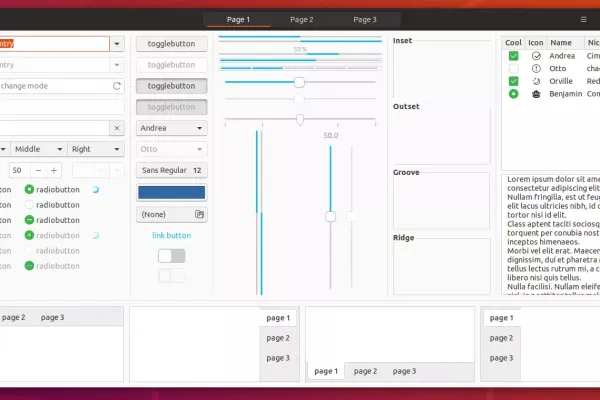Check the Cool checkbox for Otto
The width and height of the screenshot is (600, 400).
coord(514,69)
